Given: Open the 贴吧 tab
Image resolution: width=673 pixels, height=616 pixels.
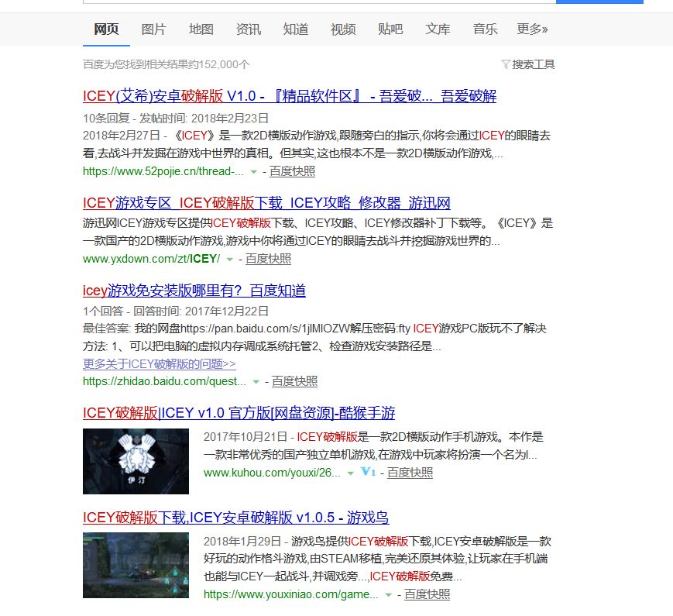Looking at the screenshot, I should 390,29.
